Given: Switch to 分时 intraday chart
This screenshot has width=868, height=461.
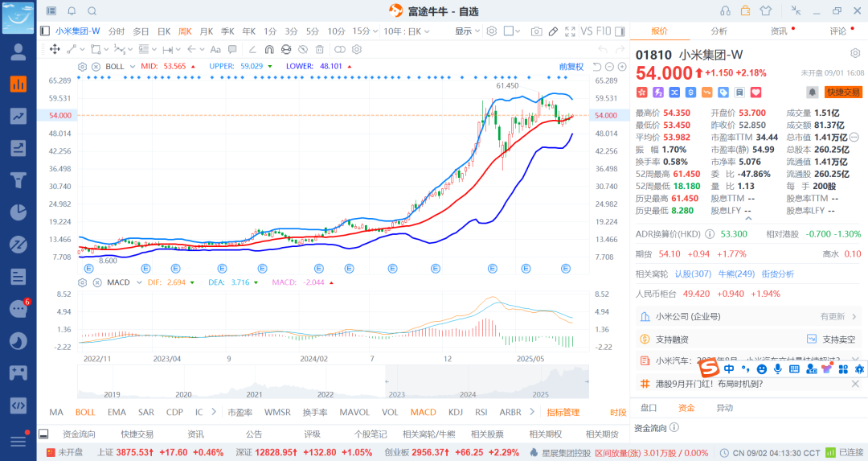Looking at the screenshot, I should (117, 31).
